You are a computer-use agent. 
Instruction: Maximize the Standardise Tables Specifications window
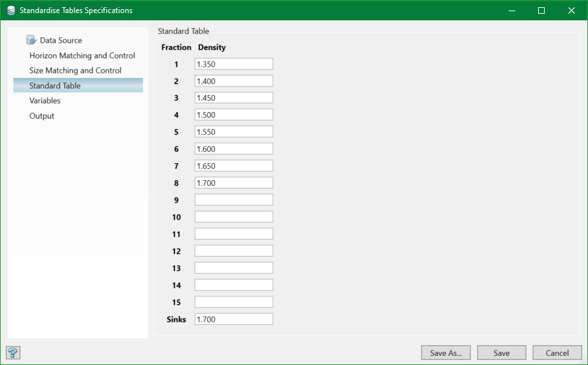[x=541, y=10]
